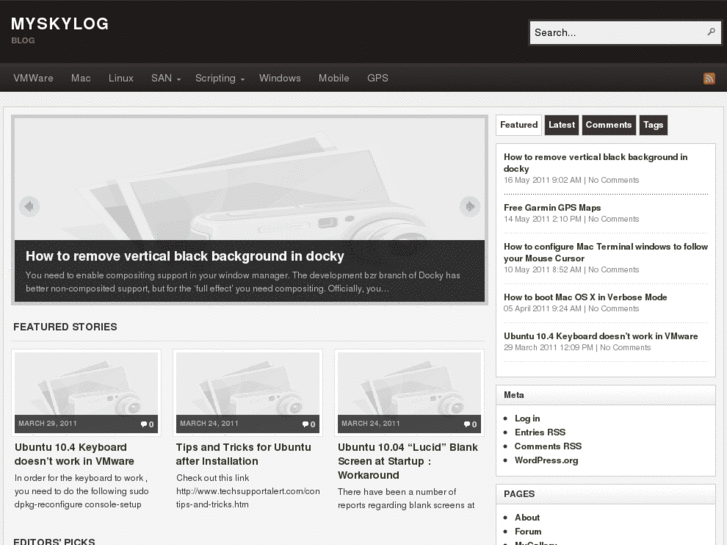Open Comments RSS link

click(x=548, y=446)
